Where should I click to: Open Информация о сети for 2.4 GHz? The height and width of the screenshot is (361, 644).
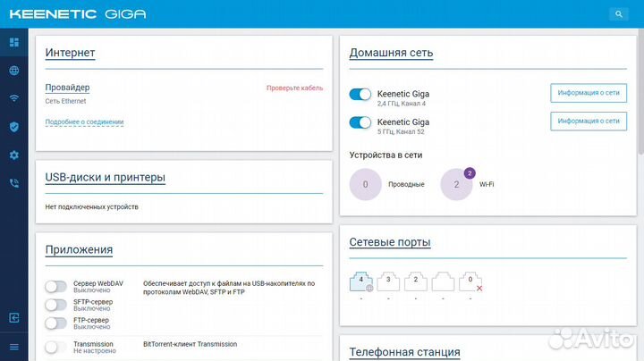coord(589,93)
